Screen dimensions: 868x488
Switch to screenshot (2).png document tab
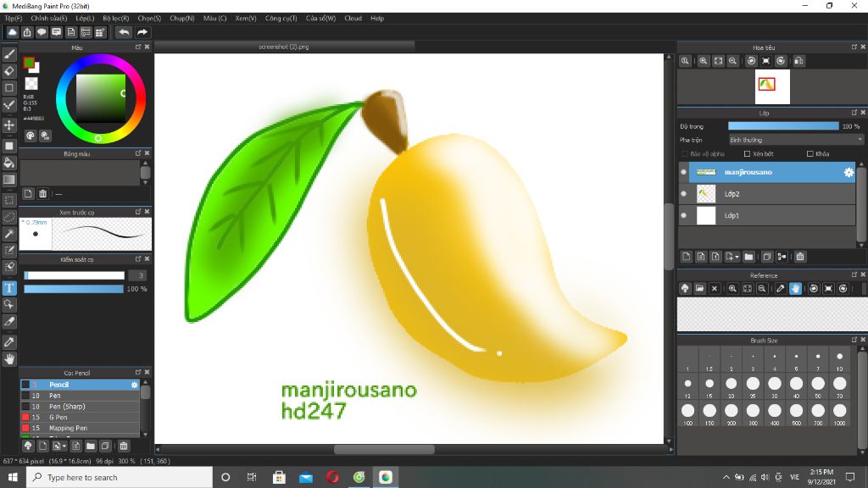[284, 47]
